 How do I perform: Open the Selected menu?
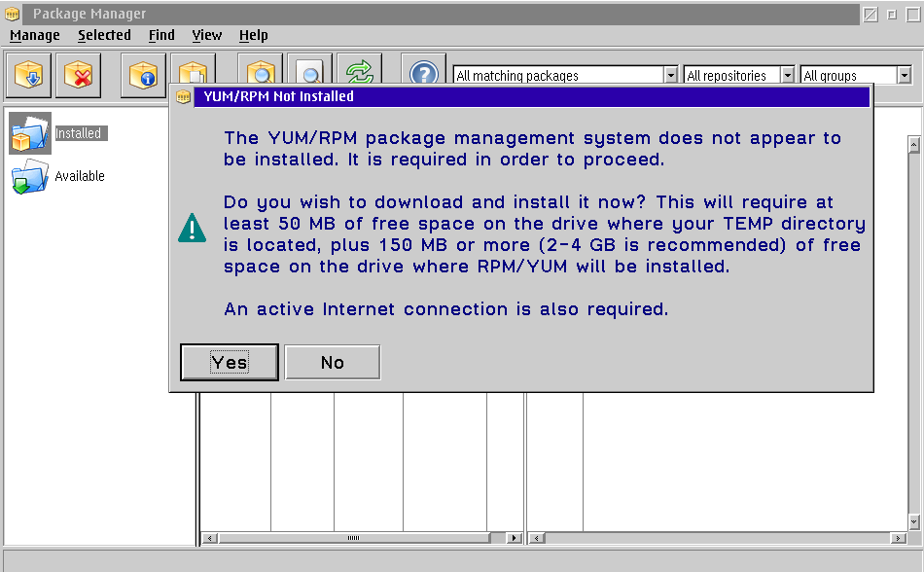tap(104, 35)
